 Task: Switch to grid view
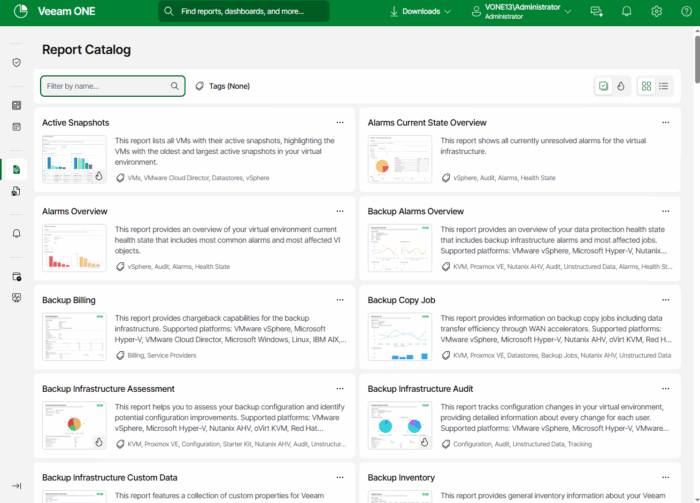click(x=646, y=86)
